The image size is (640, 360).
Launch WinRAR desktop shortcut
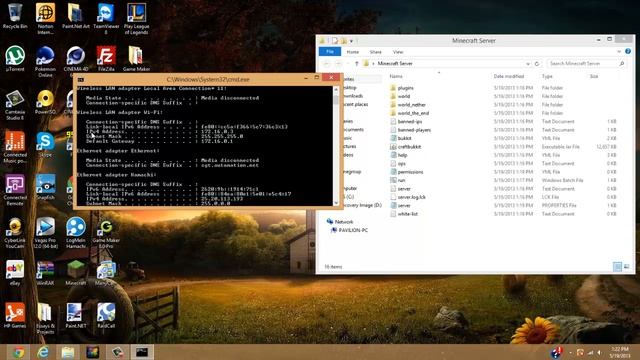pyautogui.click(x=45, y=273)
